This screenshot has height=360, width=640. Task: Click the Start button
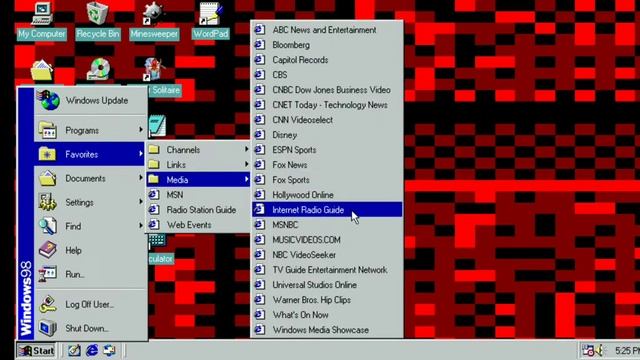click(36, 351)
